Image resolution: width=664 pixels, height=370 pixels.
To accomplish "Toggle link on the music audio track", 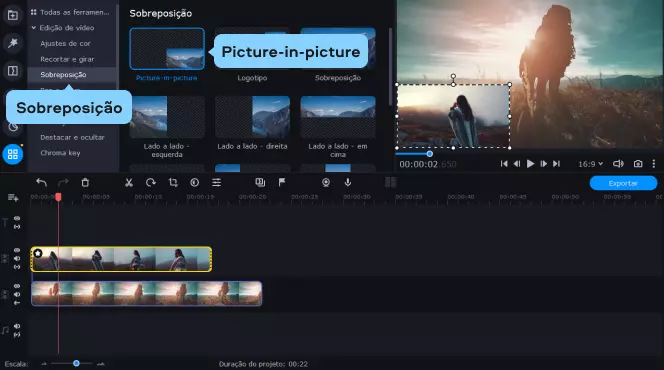I will coord(17,335).
